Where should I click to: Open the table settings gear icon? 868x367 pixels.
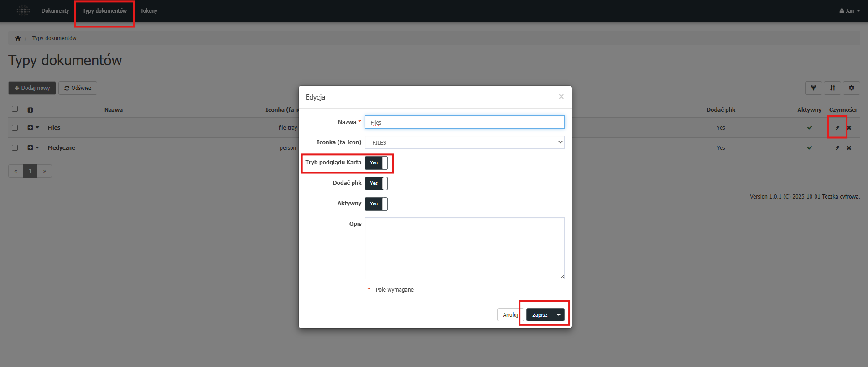(851, 88)
